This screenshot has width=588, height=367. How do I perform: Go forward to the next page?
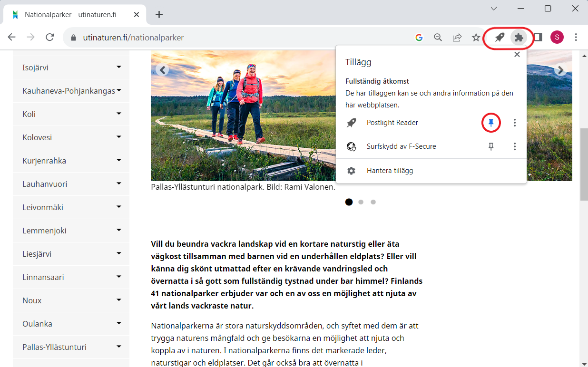31,38
